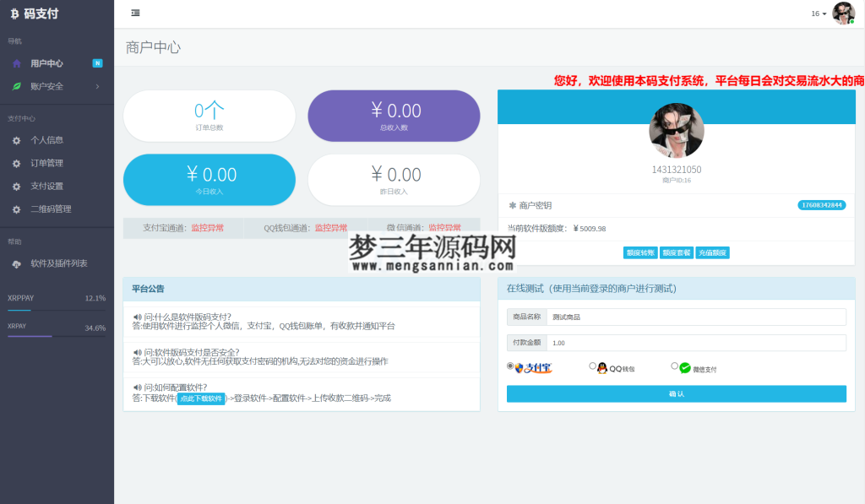Click the Alipay logo icon
This screenshot has width=865, height=504.
point(533,368)
